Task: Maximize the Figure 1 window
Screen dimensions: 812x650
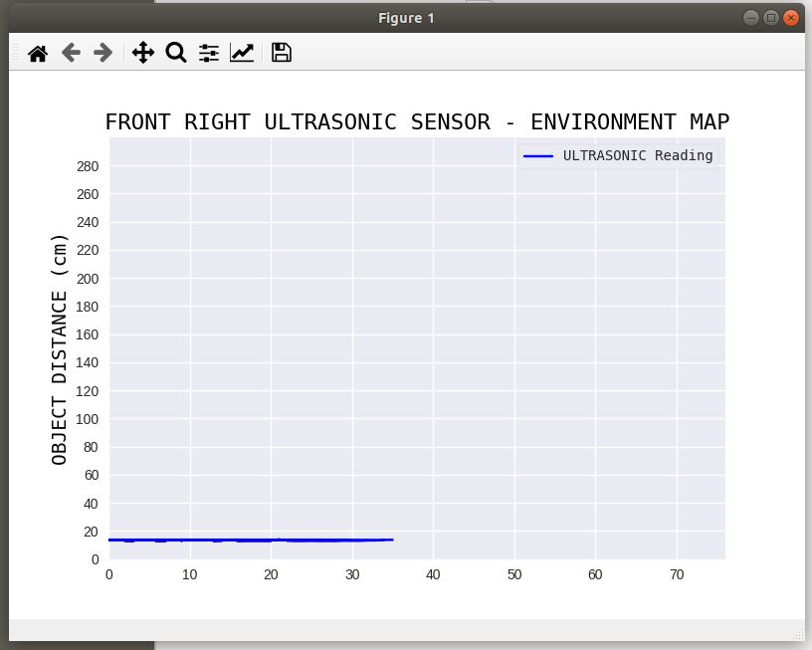Action: pos(770,18)
